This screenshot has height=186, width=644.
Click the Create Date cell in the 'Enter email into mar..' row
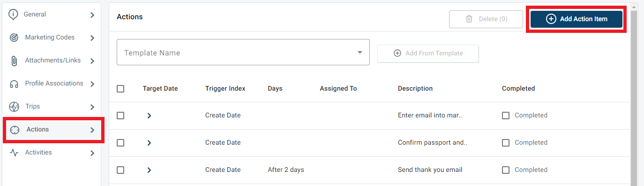coord(223,116)
